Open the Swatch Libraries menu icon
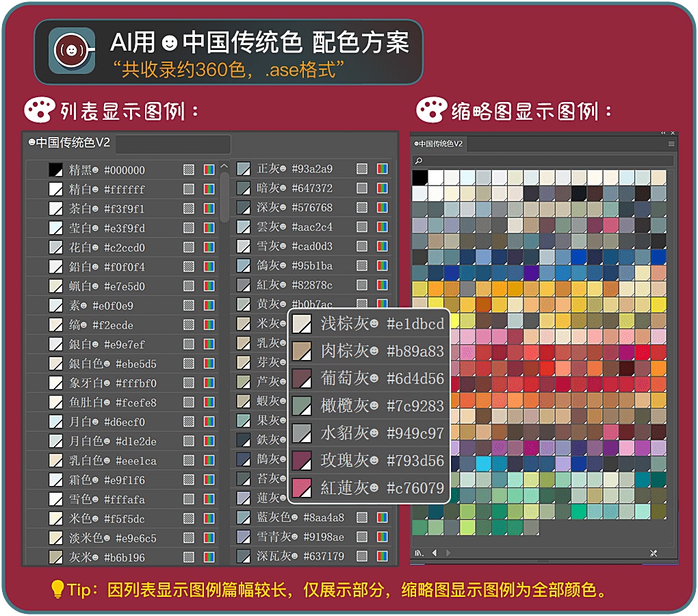Viewport: 698px width, 616px height. tap(417, 552)
